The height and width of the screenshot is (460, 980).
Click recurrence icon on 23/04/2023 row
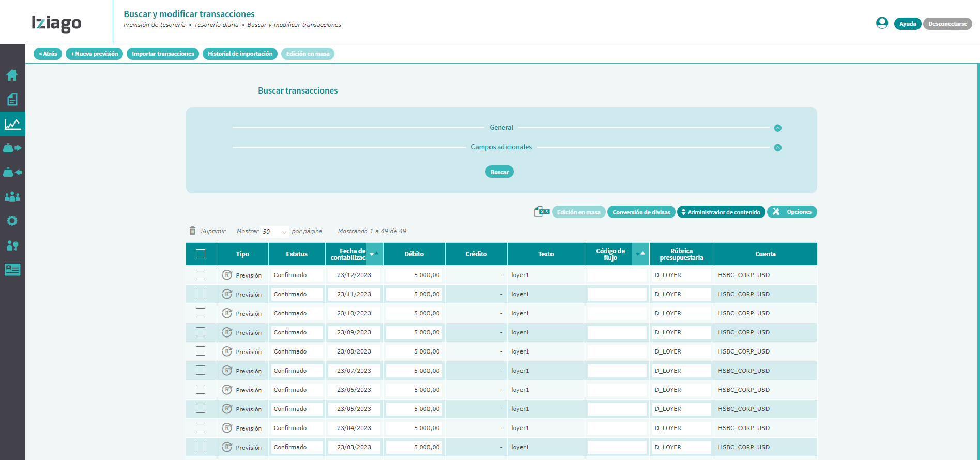(x=227, y=428)
